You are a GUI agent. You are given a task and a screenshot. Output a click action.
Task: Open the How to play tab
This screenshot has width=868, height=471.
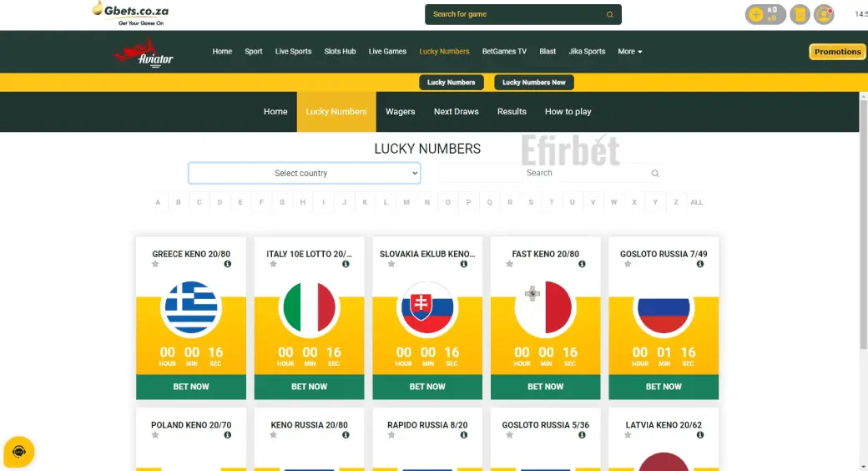pyautogui.click(x=568, y=111)
